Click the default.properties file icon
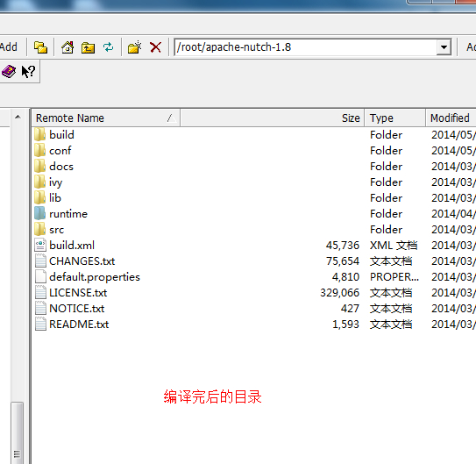 click(x=40, y=276)
